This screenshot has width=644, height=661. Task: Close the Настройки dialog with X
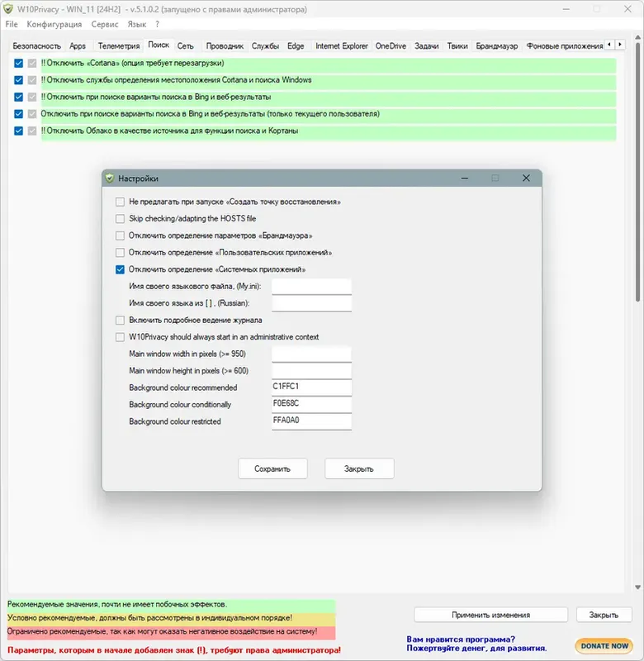pos(526,178)
